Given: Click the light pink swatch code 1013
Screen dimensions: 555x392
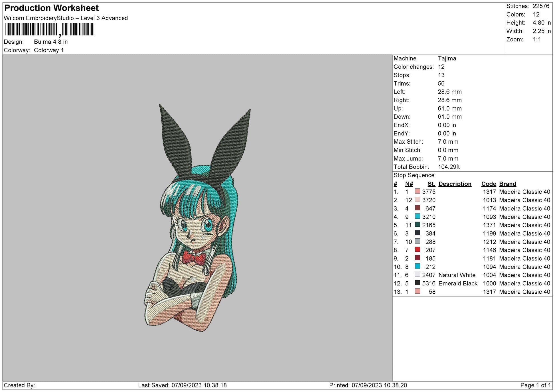Looking at the screenshot, I should click(417, 200).
